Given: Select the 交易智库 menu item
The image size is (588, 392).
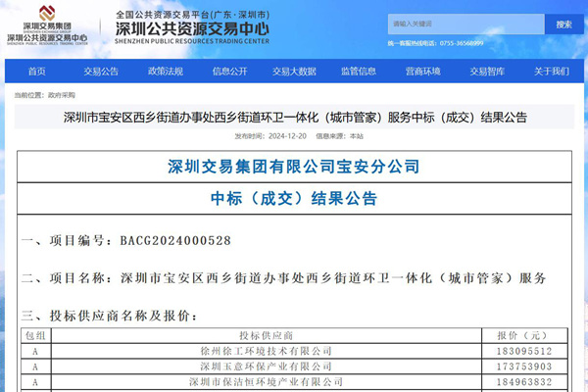Looking at the screenshot, I should pos(486,72).
